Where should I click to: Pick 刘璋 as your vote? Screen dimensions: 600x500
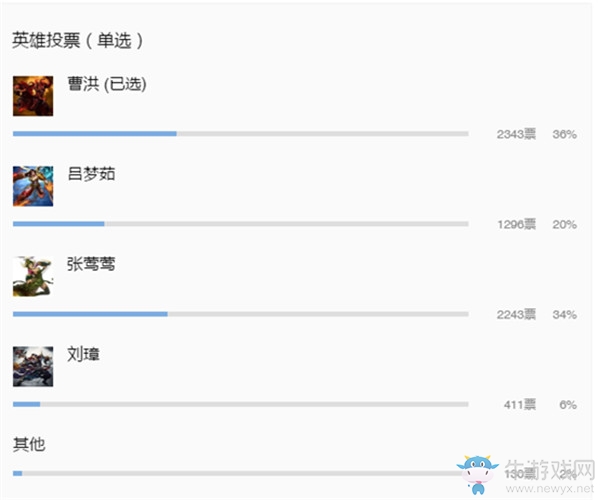coord(83,354)
